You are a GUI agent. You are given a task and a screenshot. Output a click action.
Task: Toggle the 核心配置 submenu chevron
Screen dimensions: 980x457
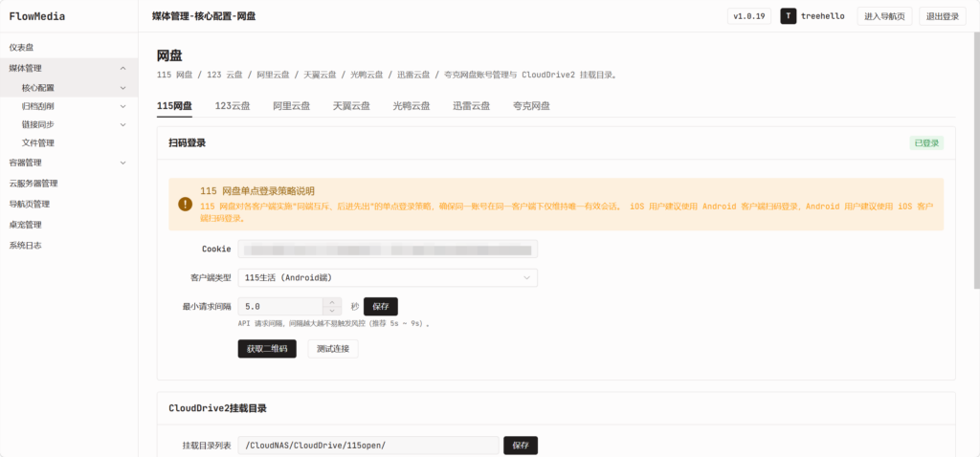[123, 88]
